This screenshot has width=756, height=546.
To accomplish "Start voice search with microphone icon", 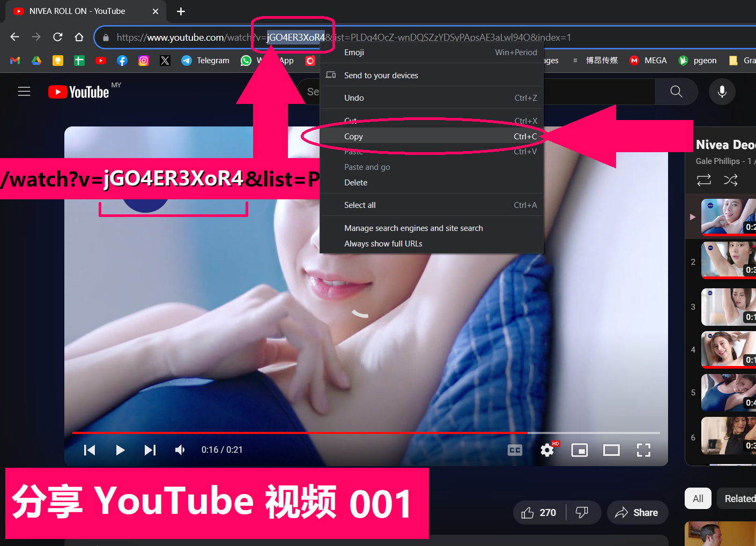I will (x=722, y=92).
